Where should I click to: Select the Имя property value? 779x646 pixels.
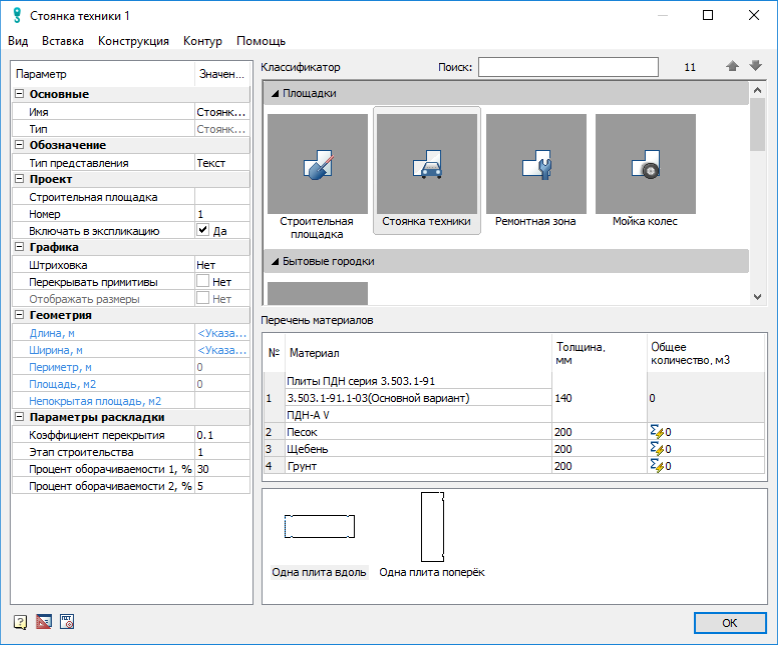222,112
